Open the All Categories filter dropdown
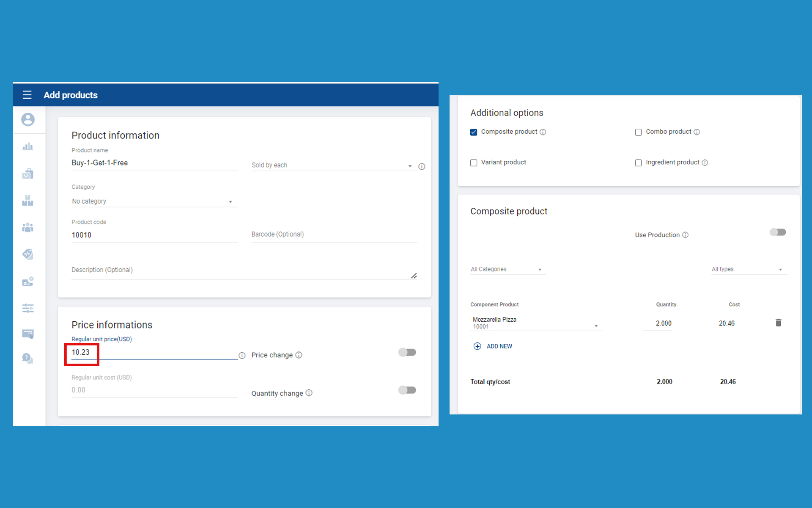 pyautogui.click(x=507, y=269)
